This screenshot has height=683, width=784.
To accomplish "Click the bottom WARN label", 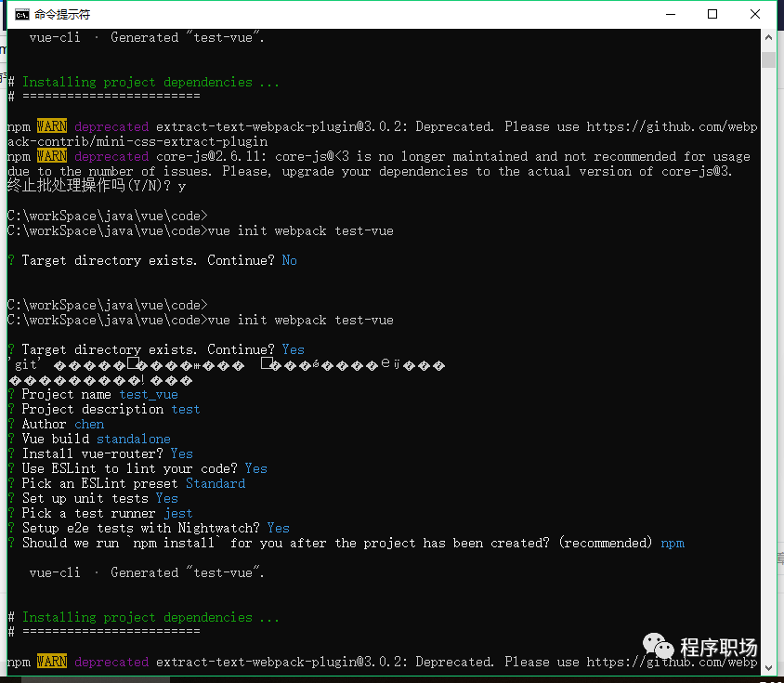I will [52, 662].
